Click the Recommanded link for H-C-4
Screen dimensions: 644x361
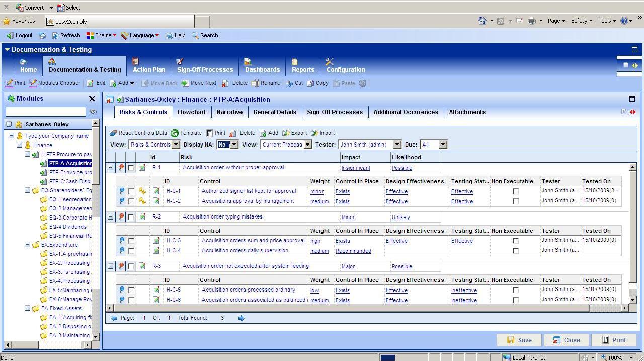tap(353, 251)
